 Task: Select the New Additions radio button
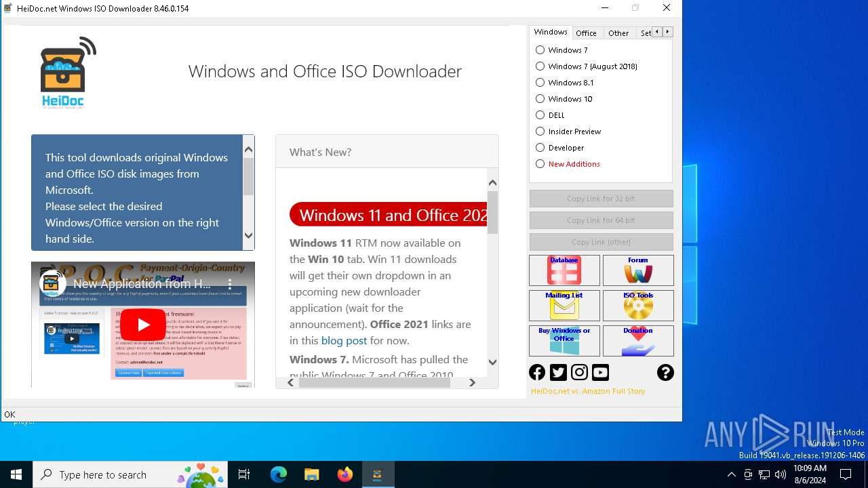[540, 163]
